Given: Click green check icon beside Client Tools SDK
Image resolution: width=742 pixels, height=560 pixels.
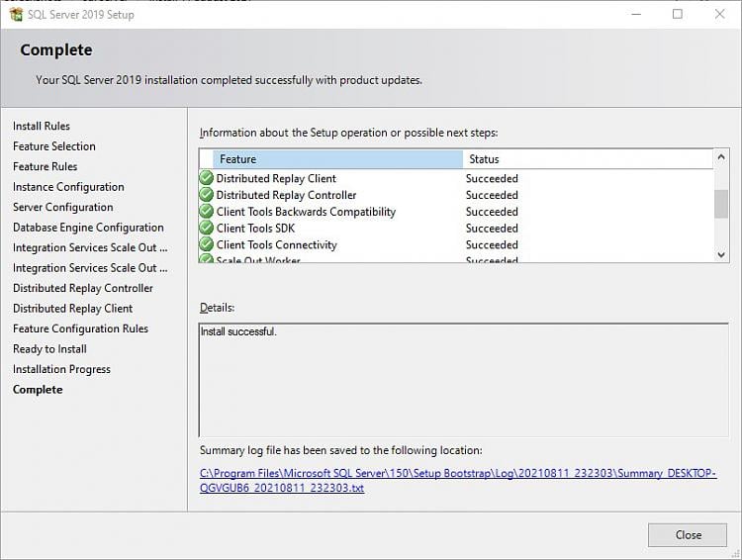Looking at the screenshot, I should coord(207,229).
